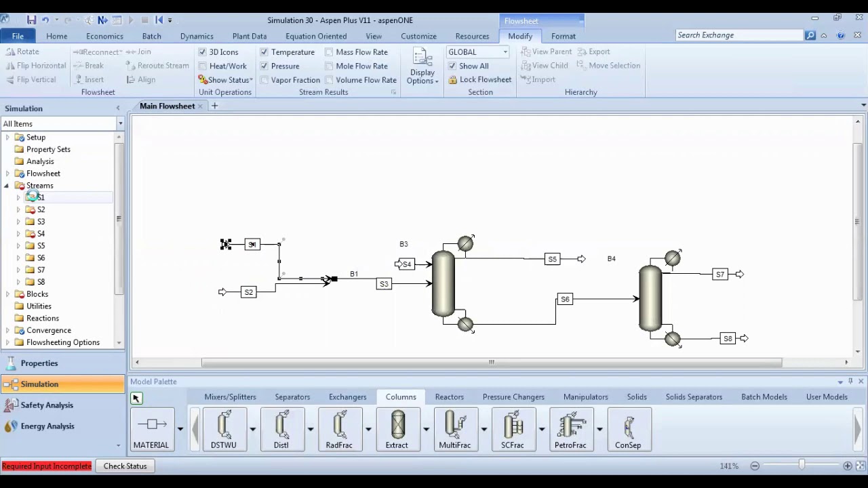The image size is (868, 488).
Task: Click the flowsheet horizontal scrollbar
Action: point(492,363)
